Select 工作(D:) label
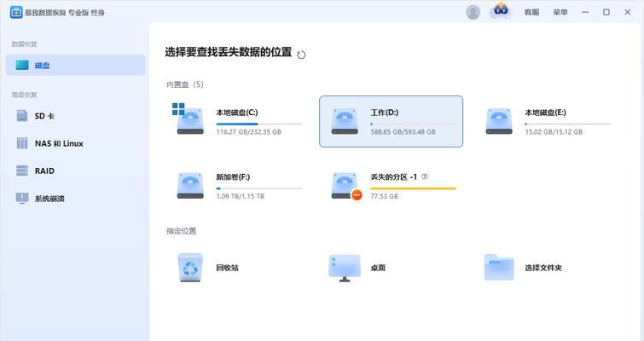 point(385,113)
